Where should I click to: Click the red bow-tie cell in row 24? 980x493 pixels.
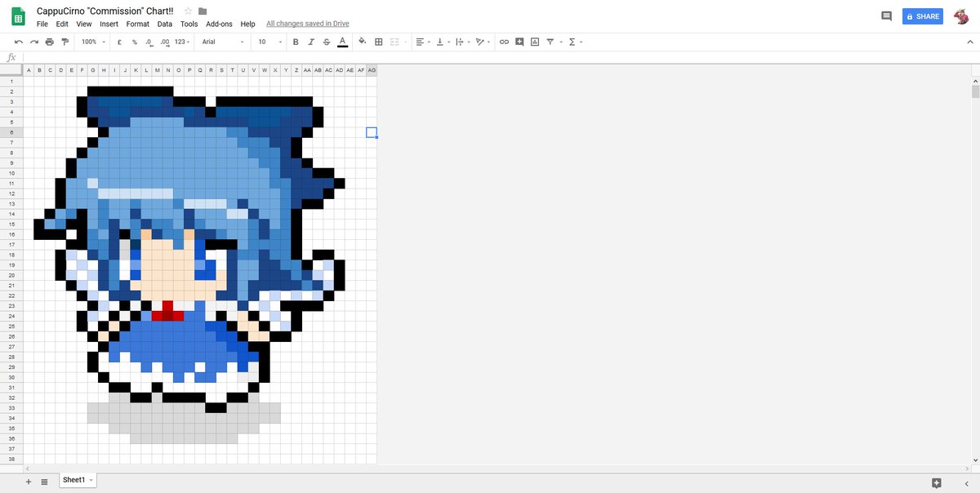[167, 316]
